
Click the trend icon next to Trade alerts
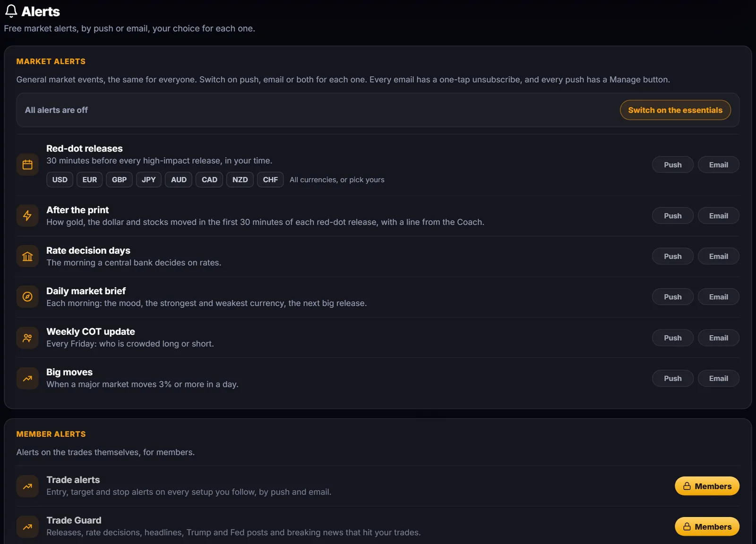[x=27, y=486]
